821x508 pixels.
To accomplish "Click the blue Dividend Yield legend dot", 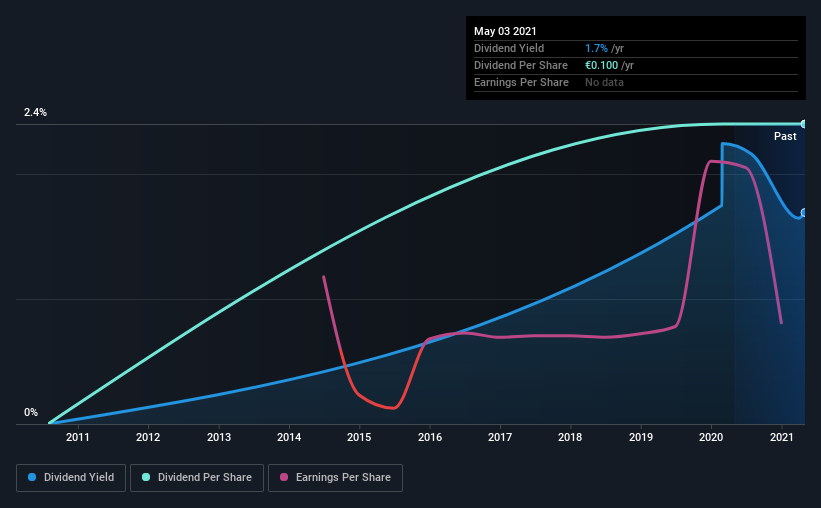I will point(32,477).
